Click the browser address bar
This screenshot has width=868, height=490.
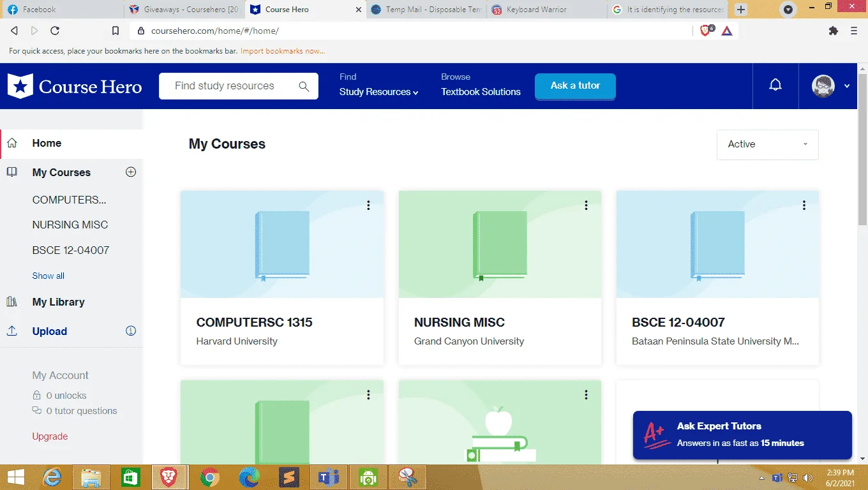pos(410,31)
